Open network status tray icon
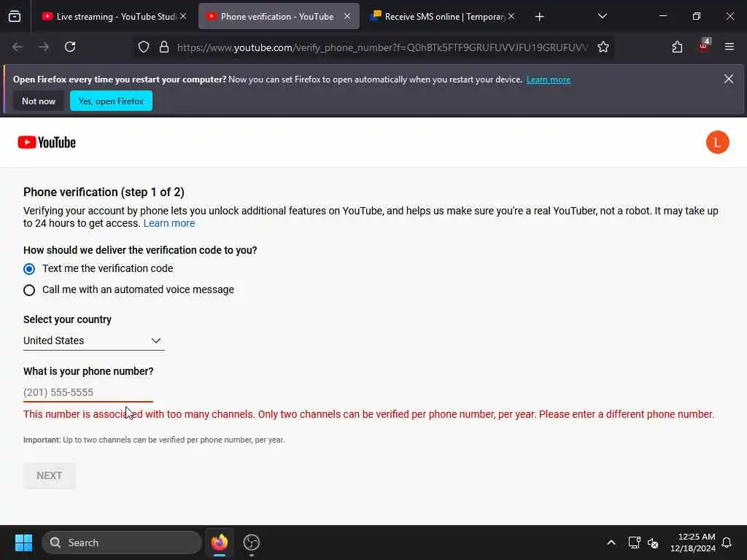 [634, 542]
